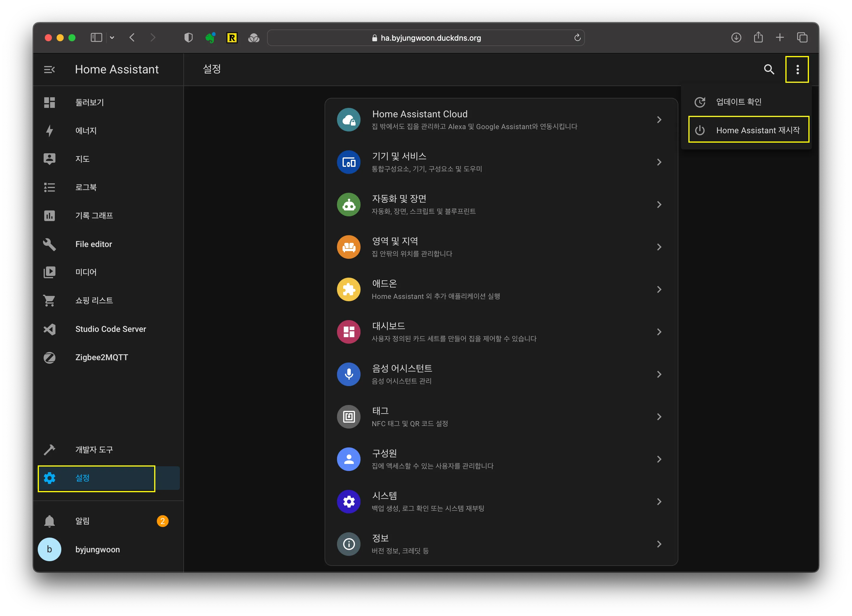The image size is (852, 616).
Task: Open a new Safari tab with plus
Action: point(780,37)
